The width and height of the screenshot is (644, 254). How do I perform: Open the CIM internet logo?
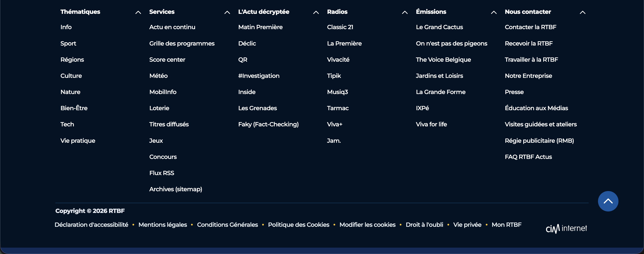point(566,228)
